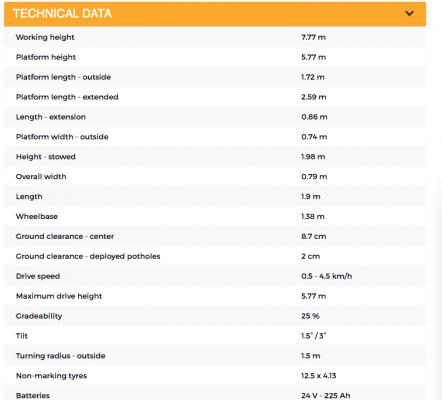The height and width of the screenshot is (400, 442).
Task: Click Ground clearance - center label
Action: pyautogui.click(x=65, y=236)
